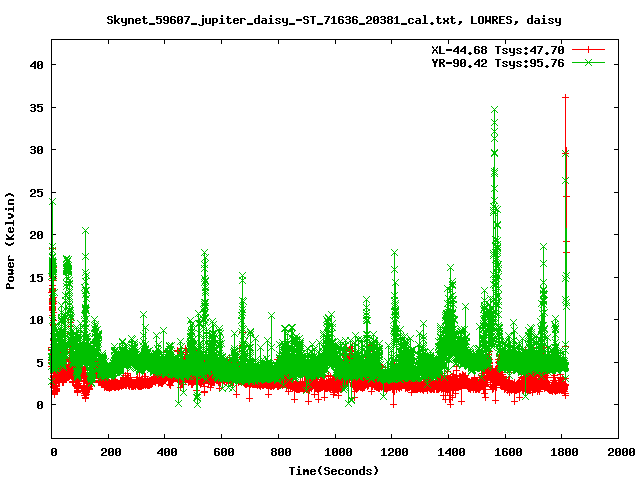Viewport: 640px width, 480px height.
Task: Click the y-axis tick label 25
Action: tap(37, 193)
